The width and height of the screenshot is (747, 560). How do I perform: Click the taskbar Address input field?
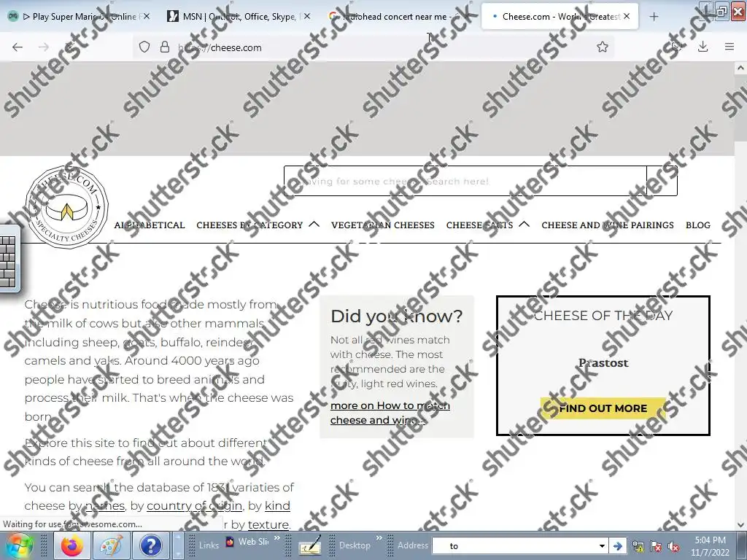(x=515, y=546)
